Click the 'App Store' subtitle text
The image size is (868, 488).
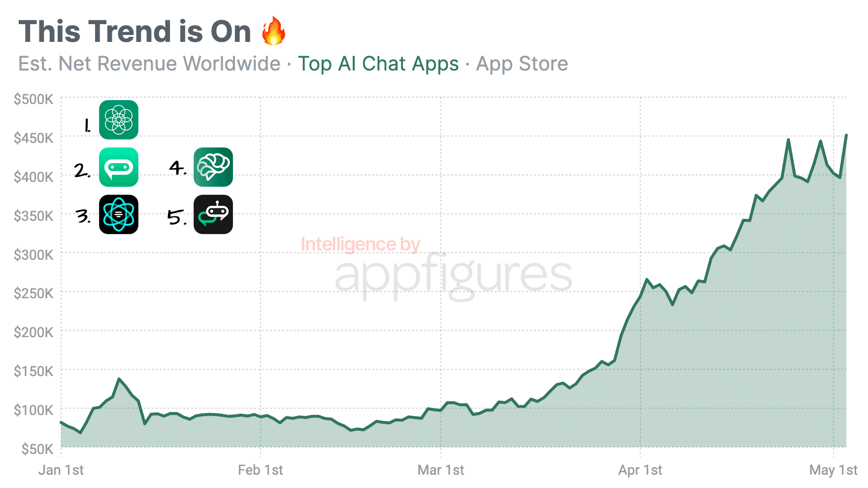tap(522, 64)
